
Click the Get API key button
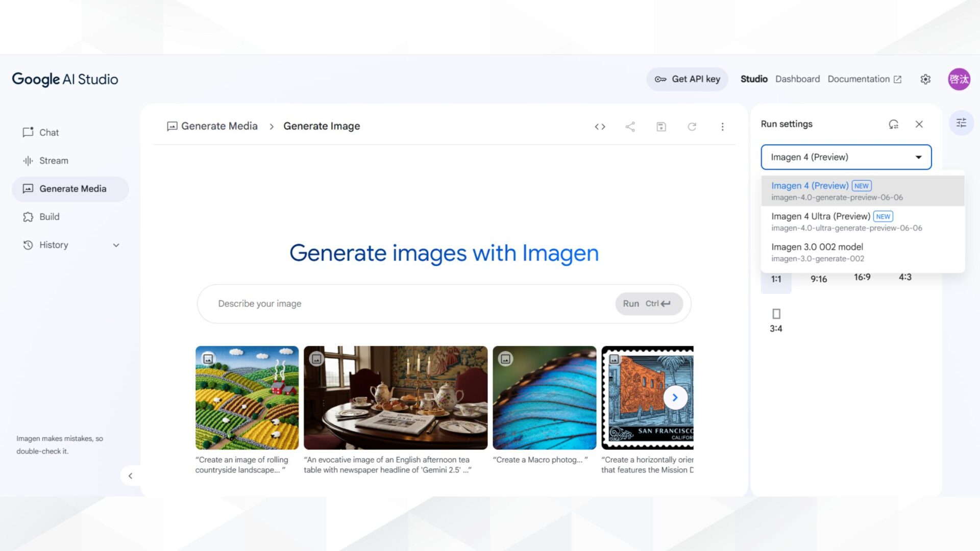click(x=687, y=79)
